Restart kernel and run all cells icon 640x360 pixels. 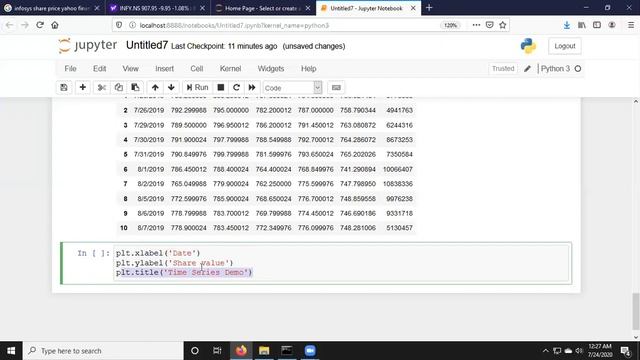252,87
